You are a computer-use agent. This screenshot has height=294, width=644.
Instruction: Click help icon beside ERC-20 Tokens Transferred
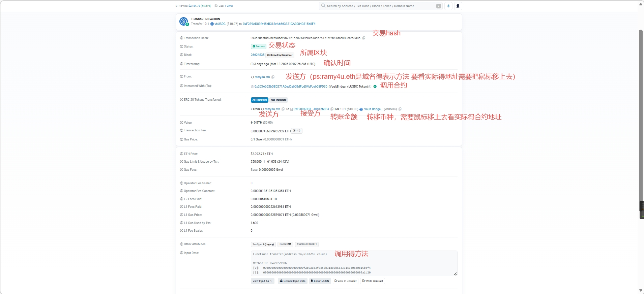(x=182, y=100)
